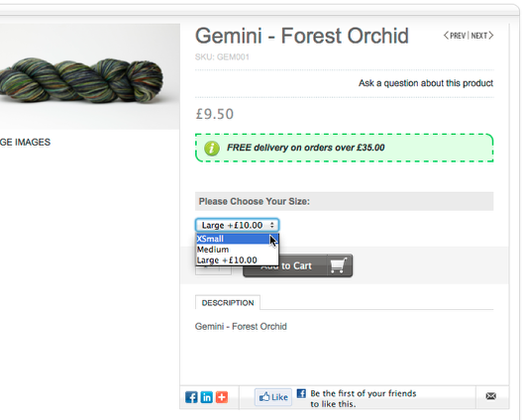Click the enlarge IMAGES link

25,142
